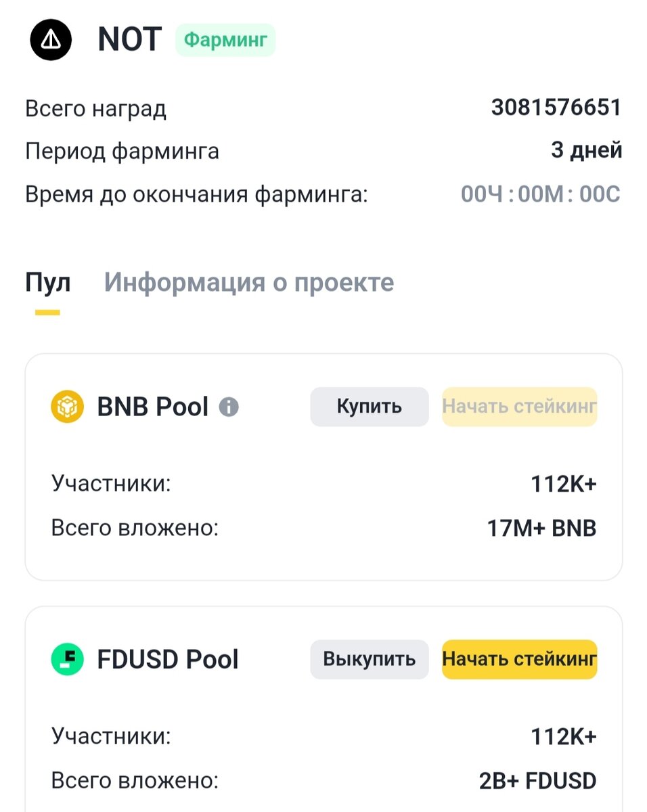Click the NOT token logo icon
Screen dimensions: 647x812
[51, 40]
